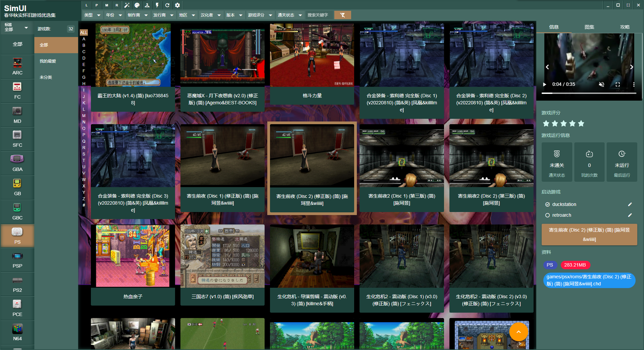Image resolution: width=644 pixels, height=350 pixels.
Task: Click the magic wand tool icon
Action: (127, 5)
